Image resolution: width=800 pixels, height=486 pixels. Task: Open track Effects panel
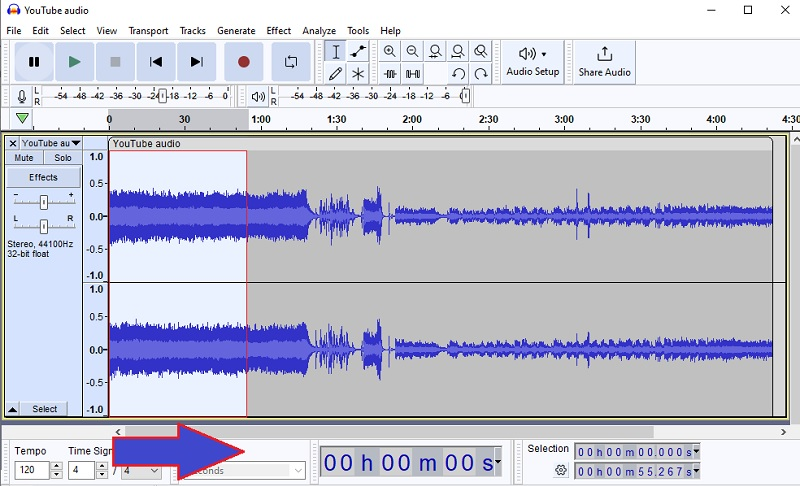point(43,177)
